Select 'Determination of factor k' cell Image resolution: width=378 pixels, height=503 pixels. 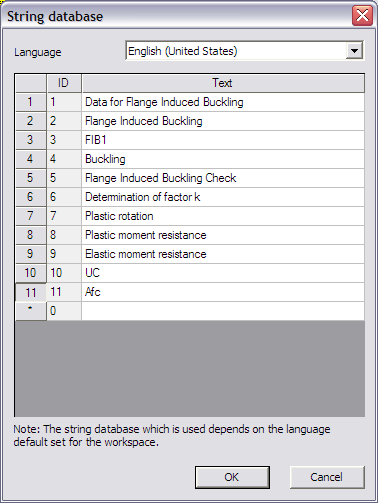tap(223, 197)
